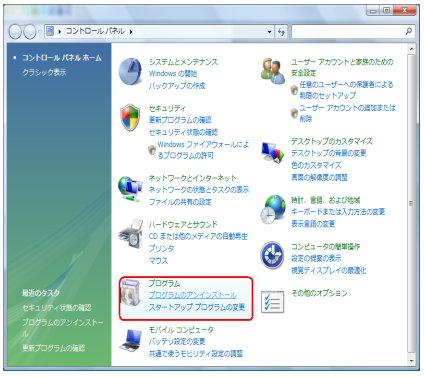This screenshot has height=377, width=424.
Task: Click バッテリ設定の変更 link
Action: point(177,342)
